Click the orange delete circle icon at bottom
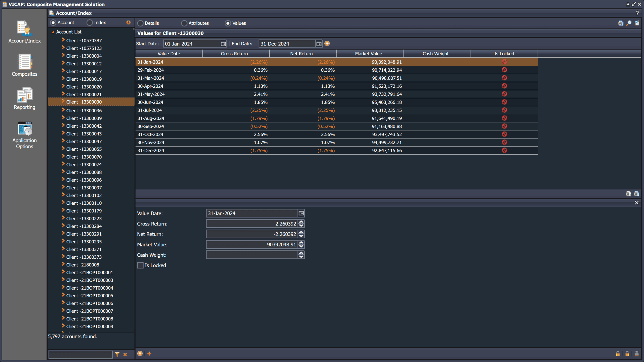The image size is (644, 362). pyautogui.click(x=140, y=353)
